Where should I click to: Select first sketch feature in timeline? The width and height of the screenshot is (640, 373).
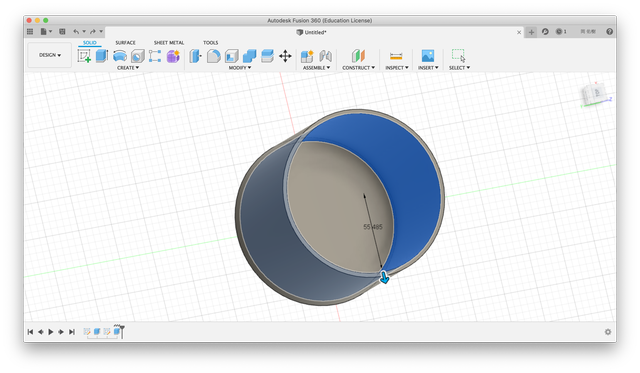[x=87, y=332]
